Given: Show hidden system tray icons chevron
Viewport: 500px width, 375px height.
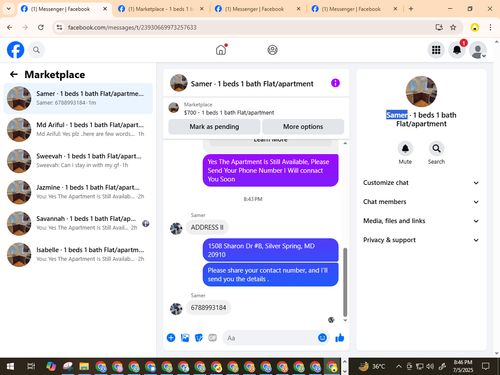Looking at the screenshot, I should pos(399,367).
